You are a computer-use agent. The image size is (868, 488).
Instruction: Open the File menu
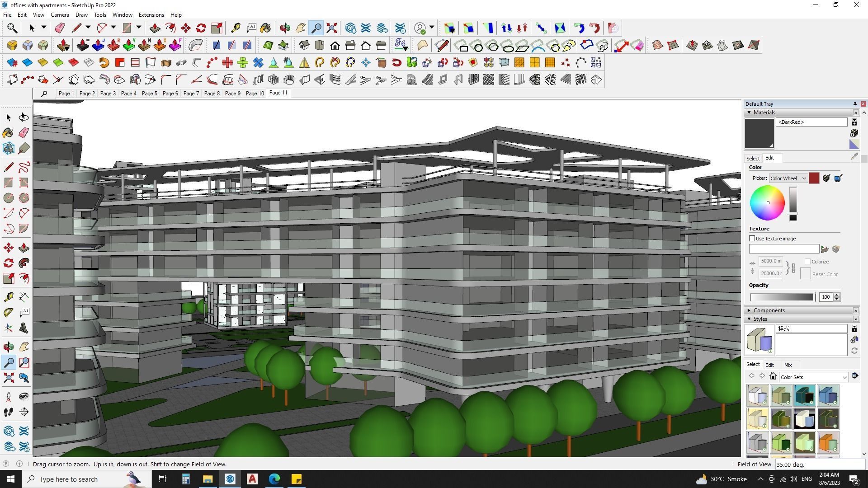click(x=7, y=15)
